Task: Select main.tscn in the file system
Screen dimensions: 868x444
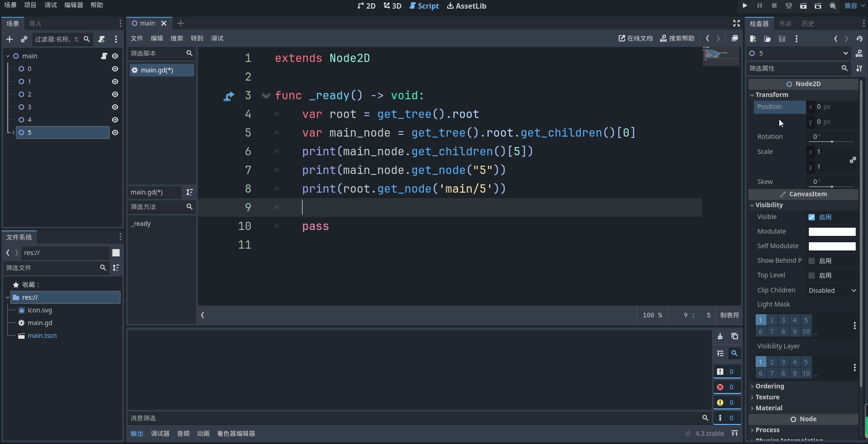Action: coord(42,336)
